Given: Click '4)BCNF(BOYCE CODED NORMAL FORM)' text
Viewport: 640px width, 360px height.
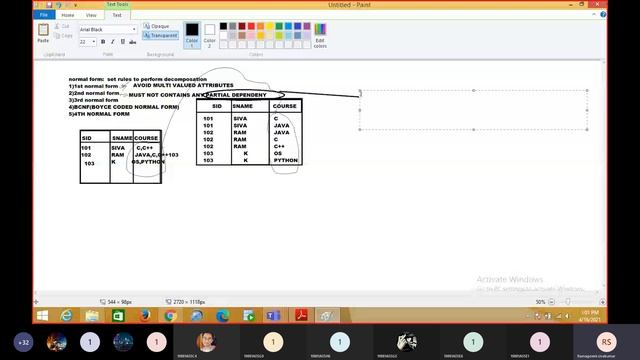Looking at the screenshot, I should tap(124, 107).
